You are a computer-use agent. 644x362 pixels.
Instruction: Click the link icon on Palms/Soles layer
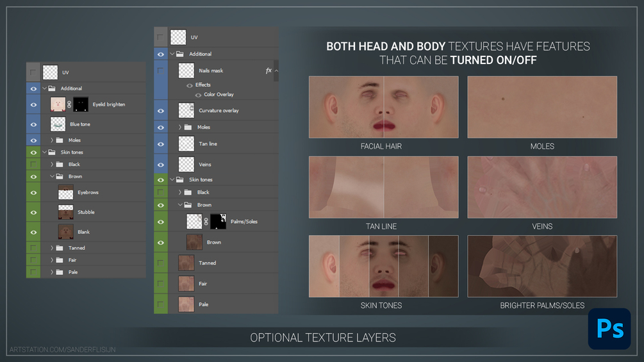click(x=206, y=222)
